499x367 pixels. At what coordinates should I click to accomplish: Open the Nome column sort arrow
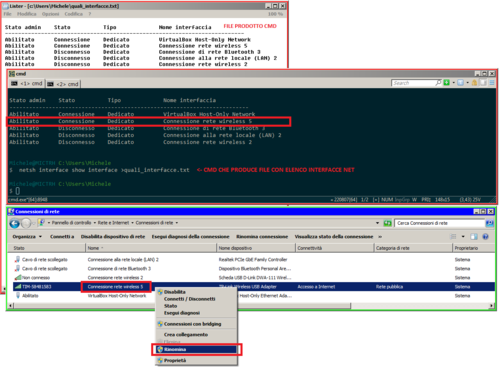(x=102, y=248)
